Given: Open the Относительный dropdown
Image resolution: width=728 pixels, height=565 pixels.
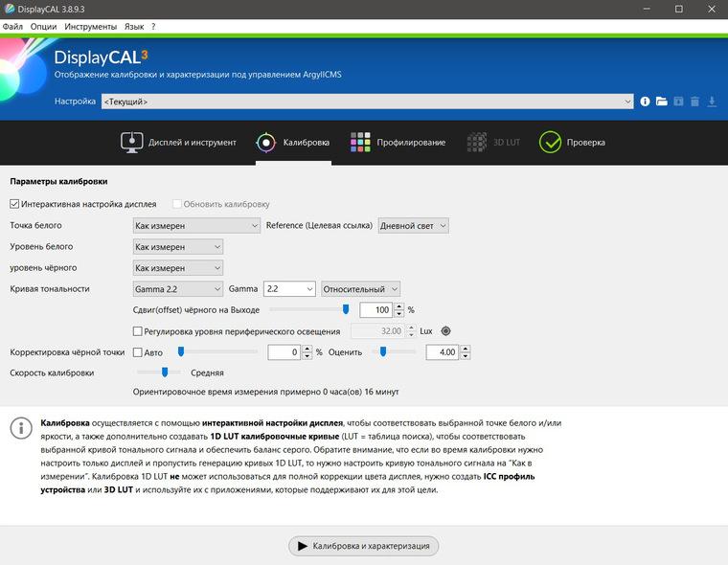Looking at the screenshot, I should pos(360,289).
